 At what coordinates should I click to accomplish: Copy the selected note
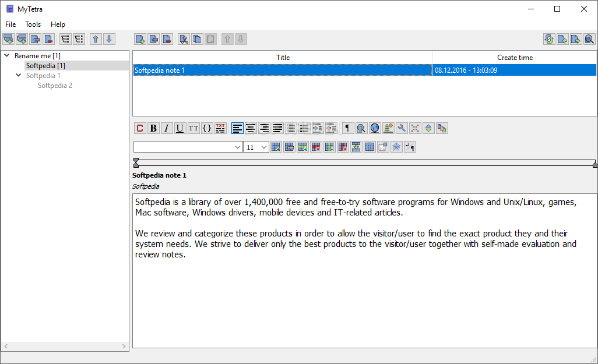click(x=197, y=39)
